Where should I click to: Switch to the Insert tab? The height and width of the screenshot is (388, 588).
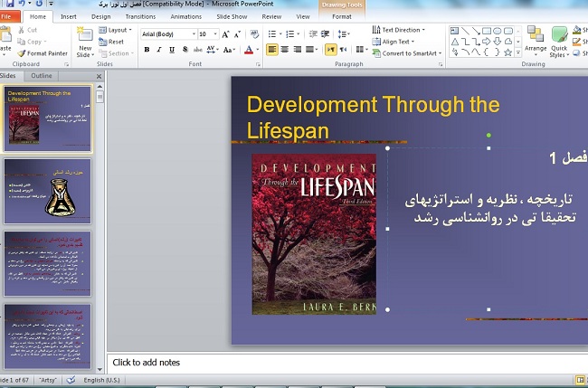click(69, 17)
